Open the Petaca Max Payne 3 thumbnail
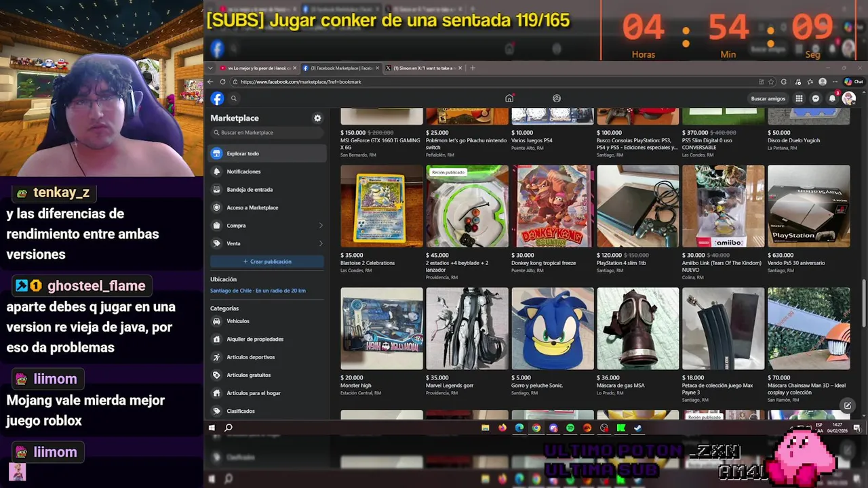Screen dimensions: 868x488 pyautogui.click(x=724, y=329)
